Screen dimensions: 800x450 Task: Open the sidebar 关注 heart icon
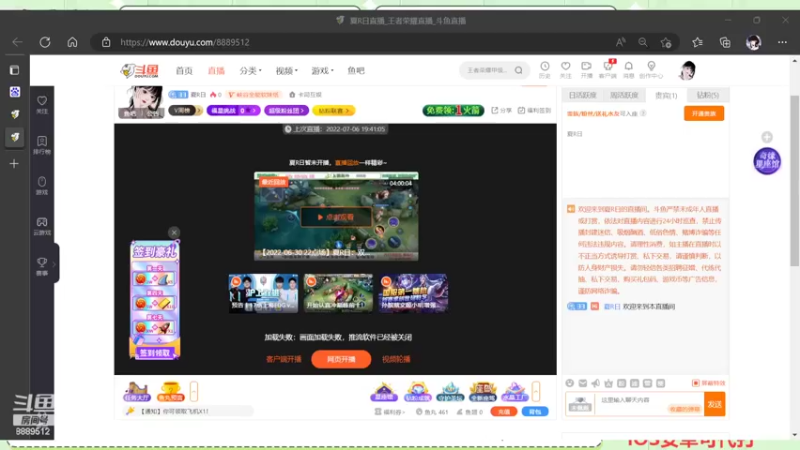pos(42,105)
